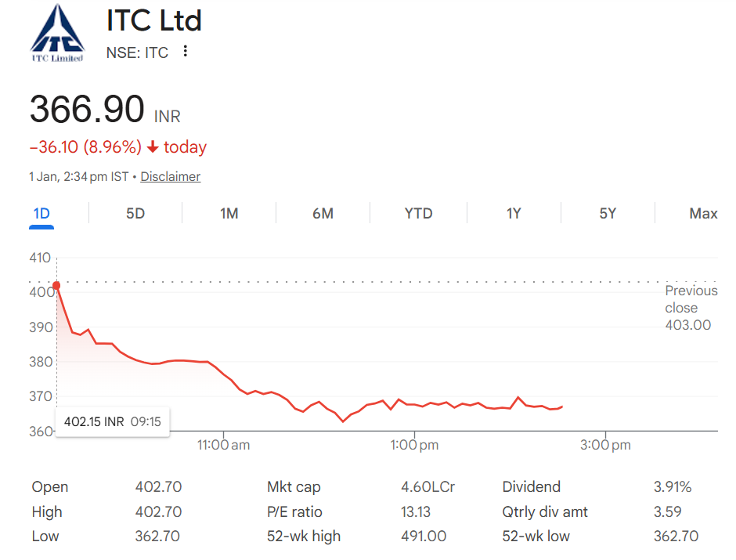The height and width of the screenshot is (560, 736).
Task: Click the 402.15 INR price tooltip
Action: pos(113,421)
